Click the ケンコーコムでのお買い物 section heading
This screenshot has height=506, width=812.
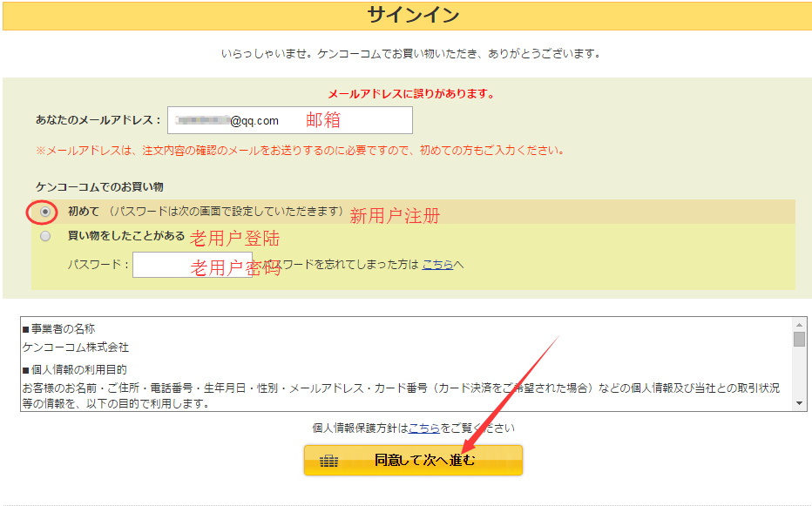(x=99, y=186)
